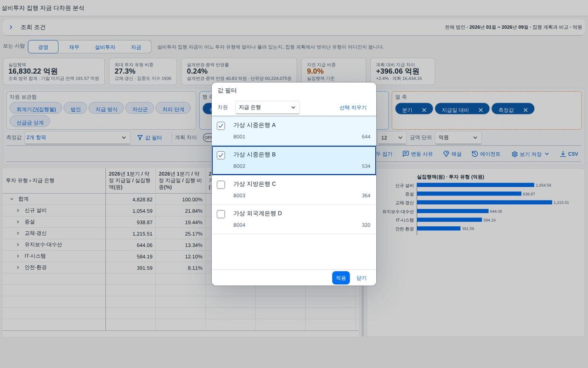
Task: Click the history icon beside 에이전트
Action: 475,154
